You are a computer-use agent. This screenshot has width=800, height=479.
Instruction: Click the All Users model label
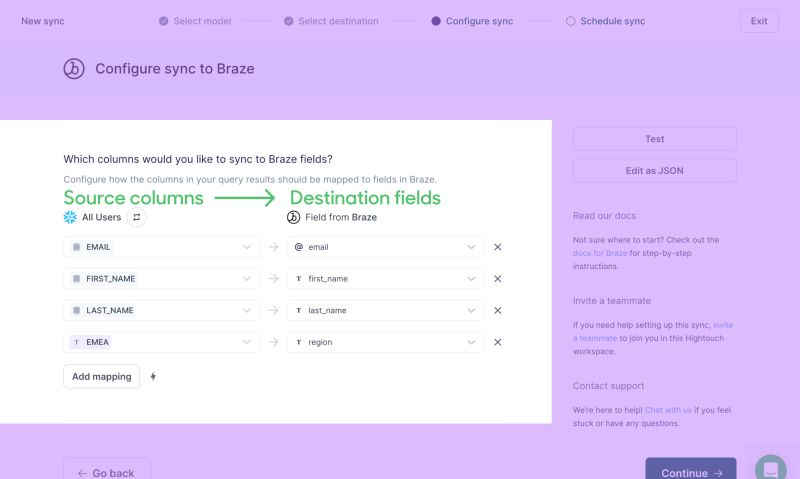pyautogui.click(x=102, y=217)
